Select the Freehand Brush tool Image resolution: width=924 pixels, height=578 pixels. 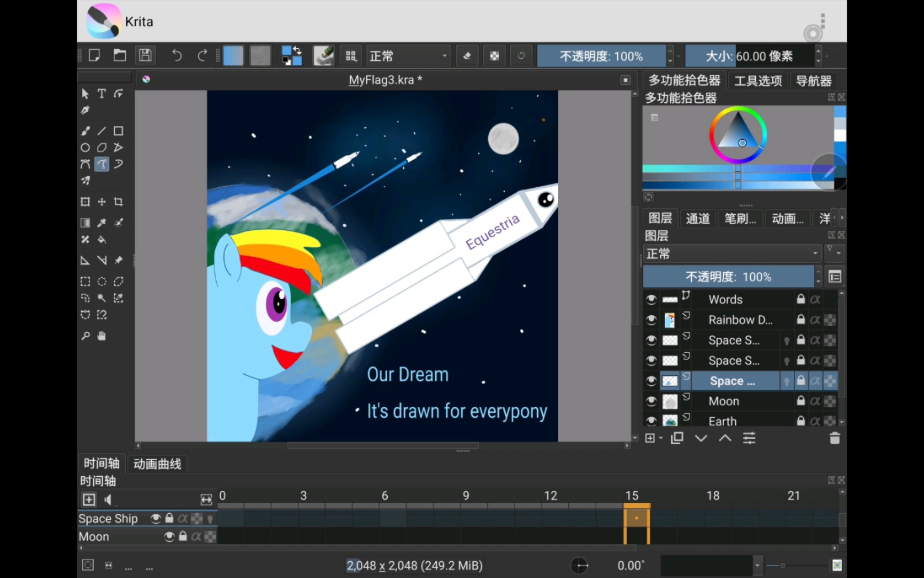[x=85, y=131]
